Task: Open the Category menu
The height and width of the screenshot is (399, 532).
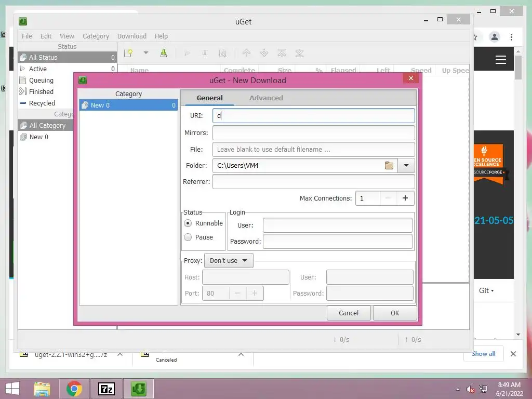Action: pos(96,36)
